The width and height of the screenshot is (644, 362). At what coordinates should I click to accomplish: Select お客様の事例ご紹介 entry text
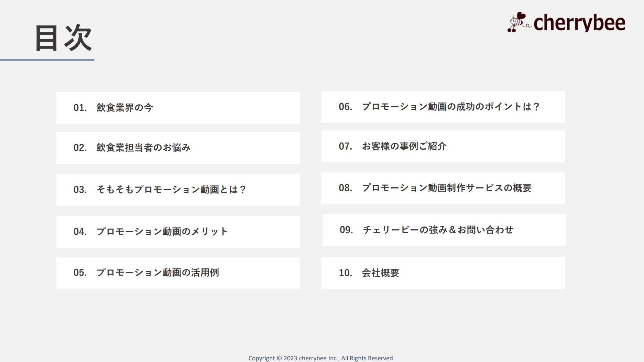click(x=404, y=146)
